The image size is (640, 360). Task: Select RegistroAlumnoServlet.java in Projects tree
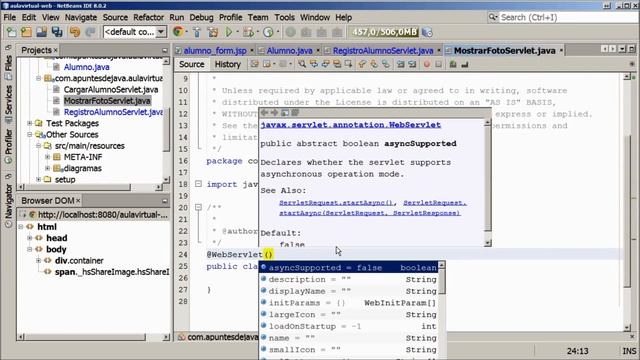pos(113,112)
